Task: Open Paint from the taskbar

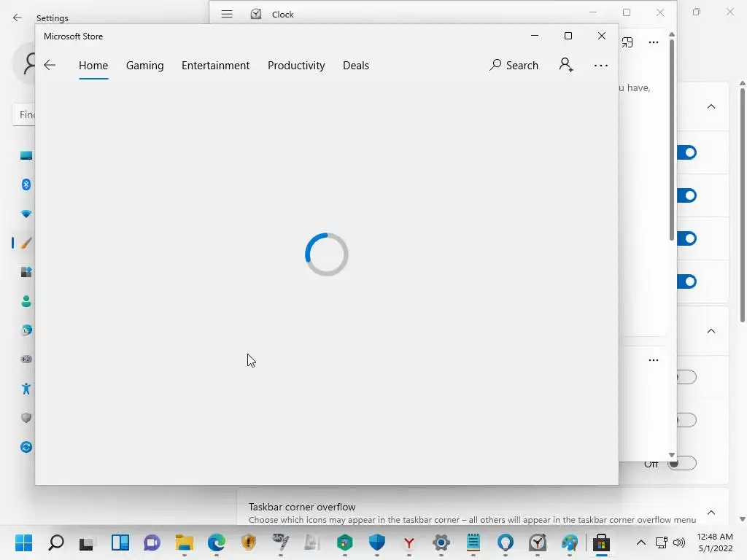Action: (x=569, y=542)
